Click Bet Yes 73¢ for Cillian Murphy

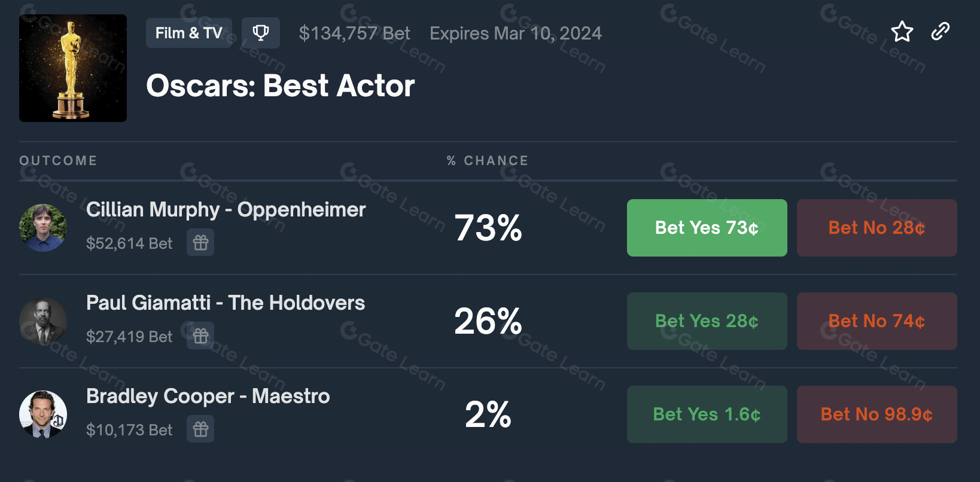(x=707, y=228)
